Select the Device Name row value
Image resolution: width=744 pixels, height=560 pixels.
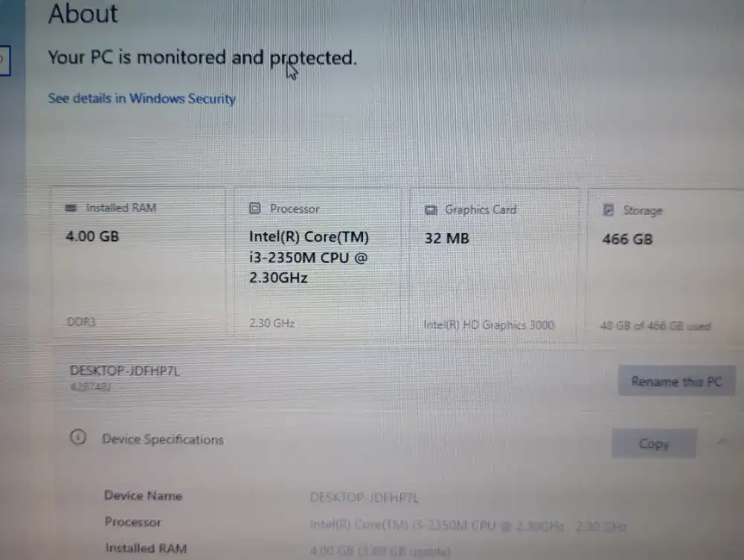click(x=364, y=495)
